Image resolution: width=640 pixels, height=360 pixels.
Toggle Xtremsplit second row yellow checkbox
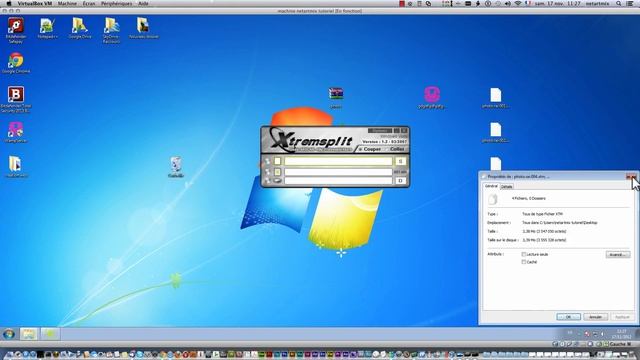point(278,172)
